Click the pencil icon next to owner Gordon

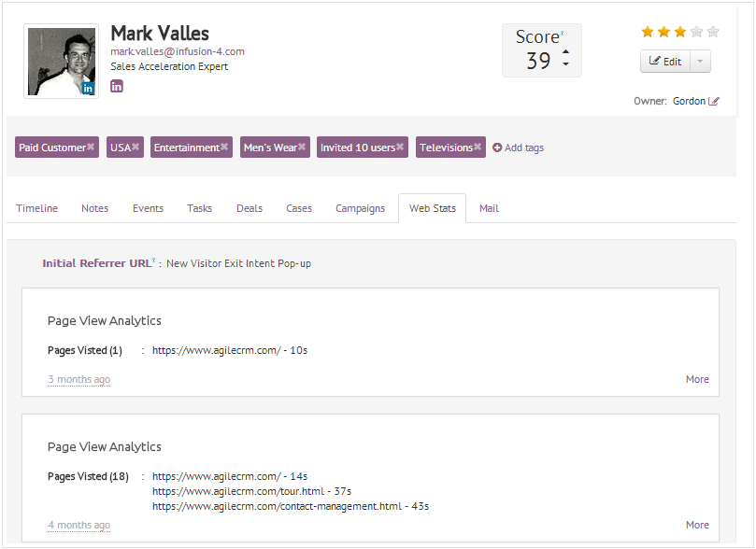pos(715,101)
